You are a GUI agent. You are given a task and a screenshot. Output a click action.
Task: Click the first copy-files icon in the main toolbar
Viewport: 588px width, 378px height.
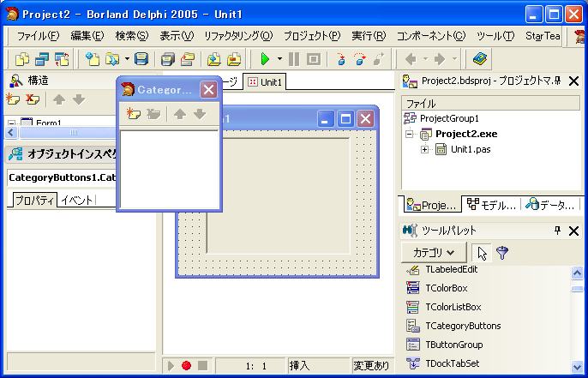click(21, 59)
